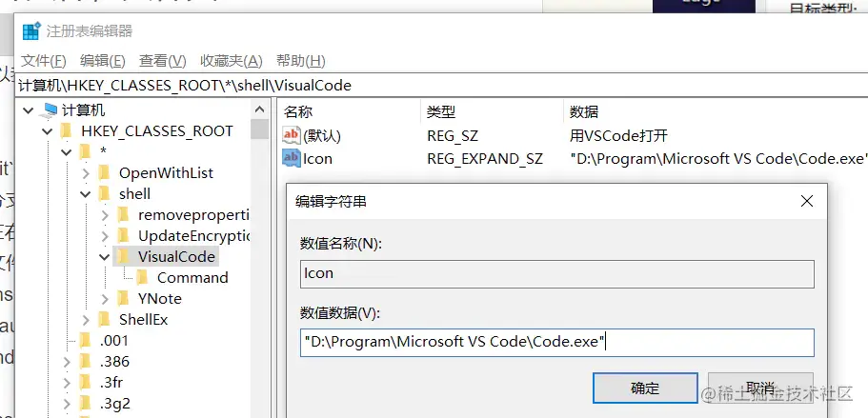This screenshot has height=418, width=868.
Task: Click the (默认) value string icon
Action: point(292,135)
